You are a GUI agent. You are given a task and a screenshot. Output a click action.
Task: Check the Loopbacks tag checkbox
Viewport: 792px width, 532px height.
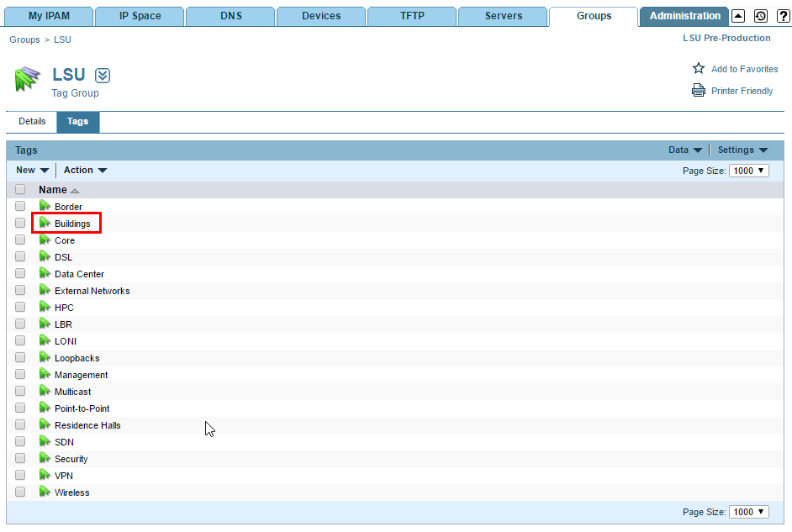20,357
